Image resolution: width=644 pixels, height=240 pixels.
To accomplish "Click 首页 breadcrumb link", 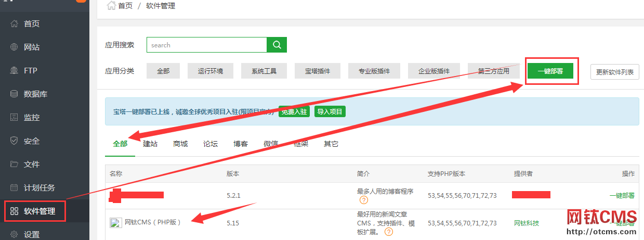I will tap(125, 6).
